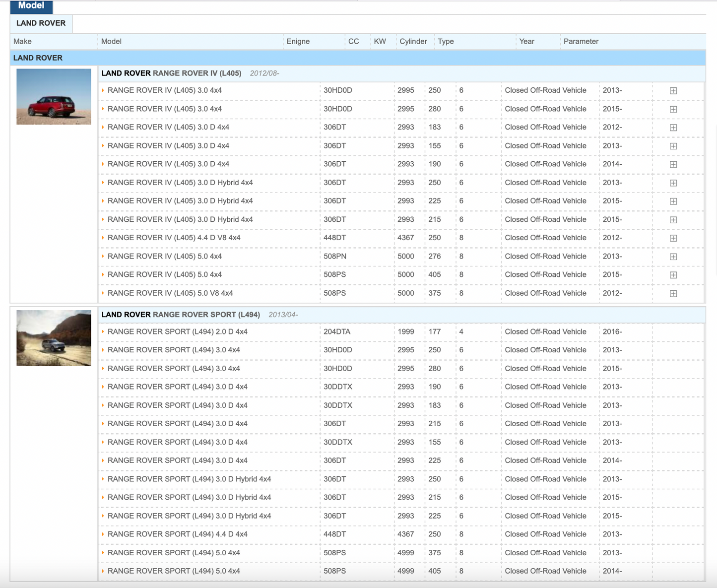
Task: Open Range Rover Sport 5.0 4x4 405 KW entry
Action: 174,571
